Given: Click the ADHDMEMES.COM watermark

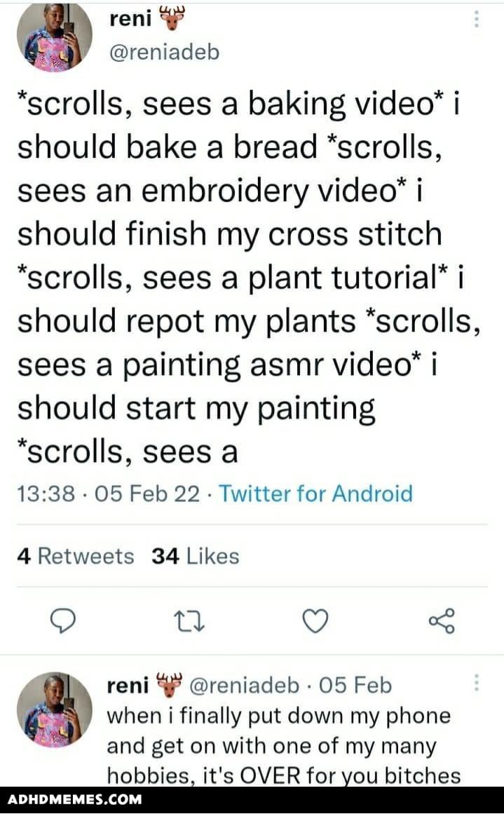Looking at the screenshot, I should tap(75, 799).
